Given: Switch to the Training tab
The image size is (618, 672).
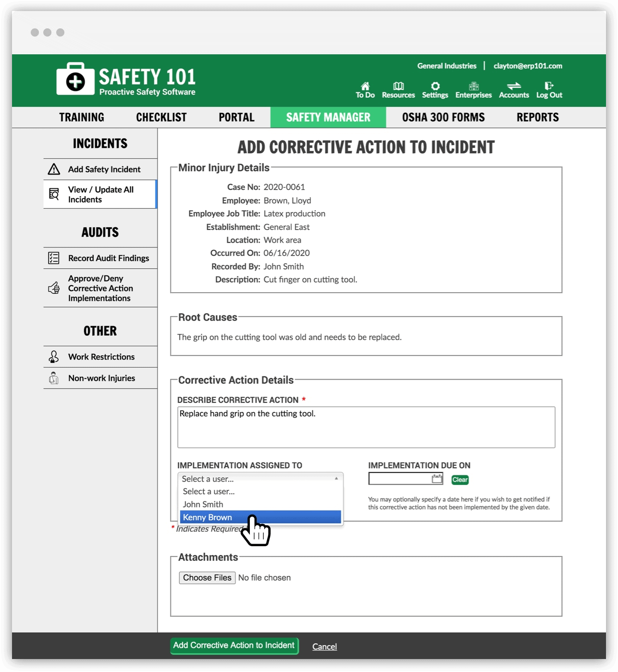Looking at the screenshot, I should coord(82,117).
